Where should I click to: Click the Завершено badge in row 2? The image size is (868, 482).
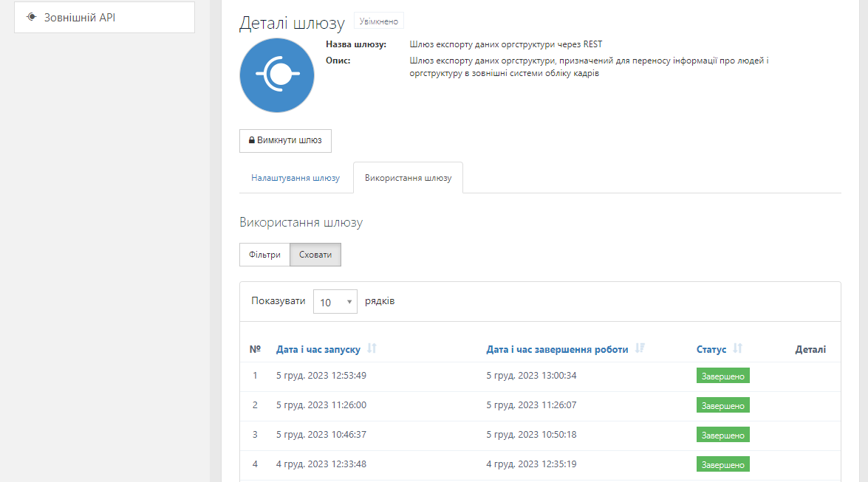click(x=723, y=406)
